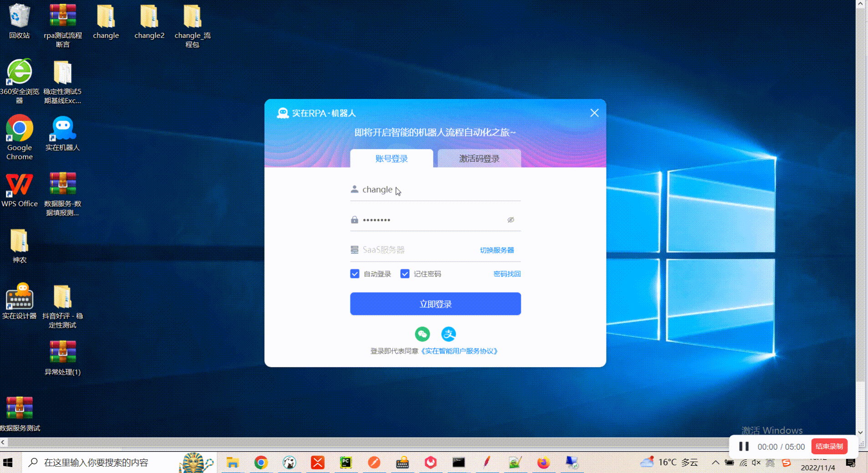Toggle password visibility with the eye icon
The width and height of the screenshot is (868, 473).
(511, 220)
